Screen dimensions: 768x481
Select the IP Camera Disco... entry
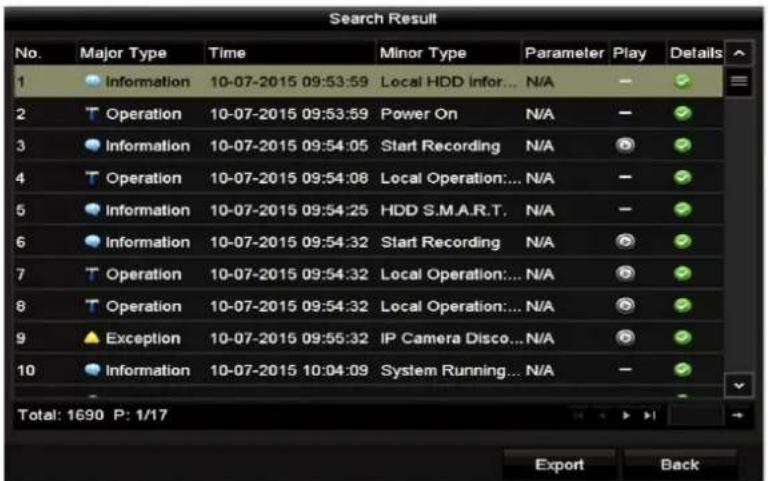368,338
